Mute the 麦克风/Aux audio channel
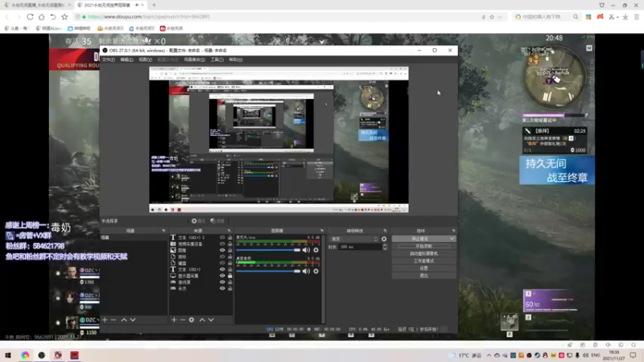This screenshot has height=362, width=644. 307,250
